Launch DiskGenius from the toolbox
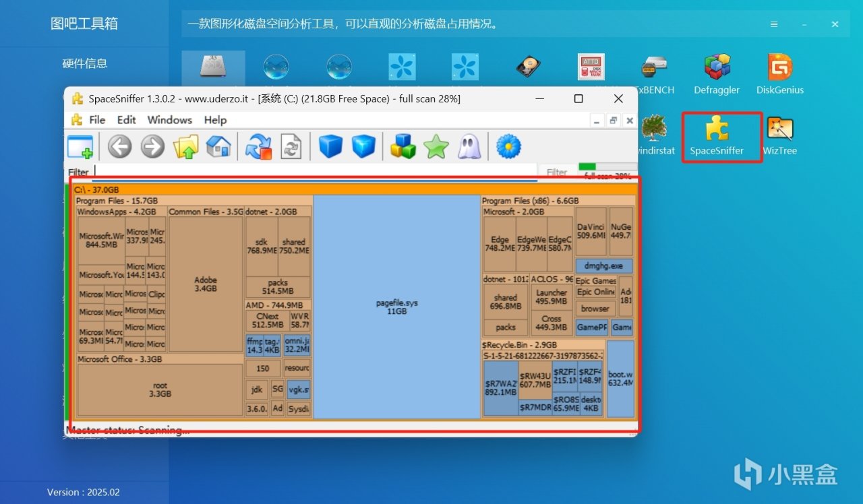 click(780, 74)
